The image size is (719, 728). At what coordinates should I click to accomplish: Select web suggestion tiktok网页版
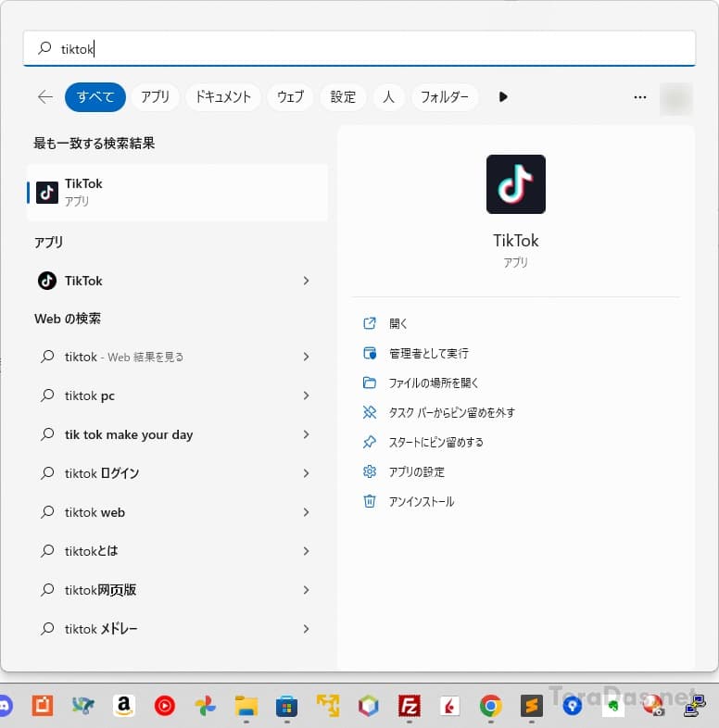coord(100,590)
